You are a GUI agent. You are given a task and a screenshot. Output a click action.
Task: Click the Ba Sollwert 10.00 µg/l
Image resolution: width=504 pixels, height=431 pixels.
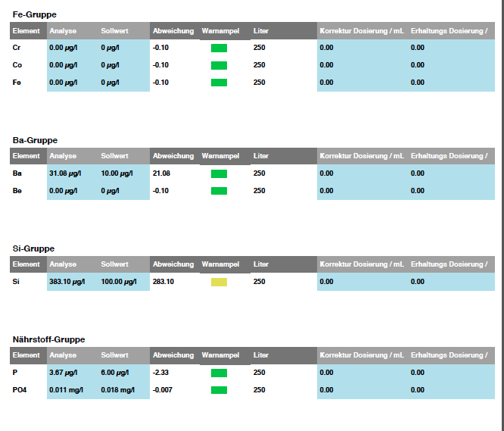117,173
